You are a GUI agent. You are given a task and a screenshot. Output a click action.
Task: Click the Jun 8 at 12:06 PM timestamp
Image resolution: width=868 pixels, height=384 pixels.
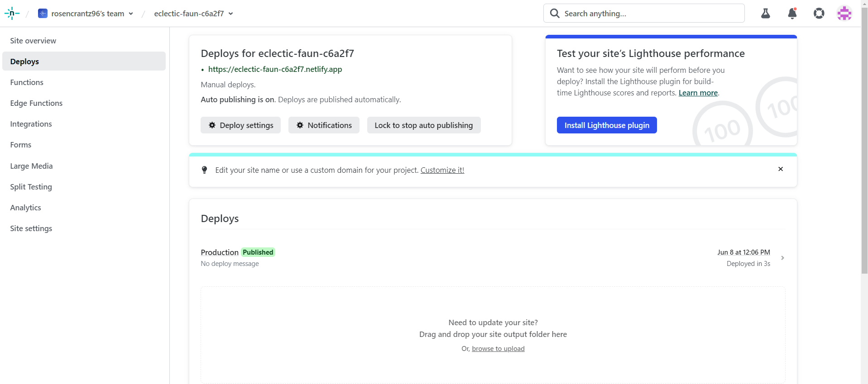743,252
